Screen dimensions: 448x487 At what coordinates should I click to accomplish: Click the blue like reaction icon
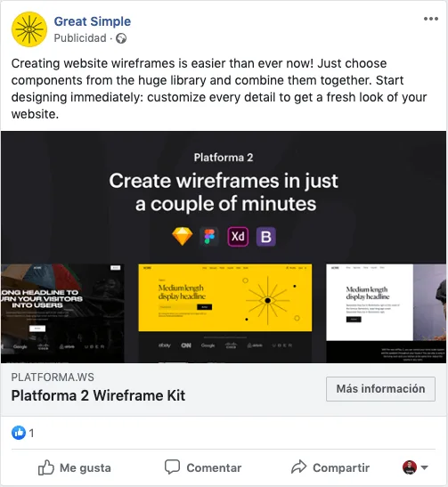coord(19,433)
